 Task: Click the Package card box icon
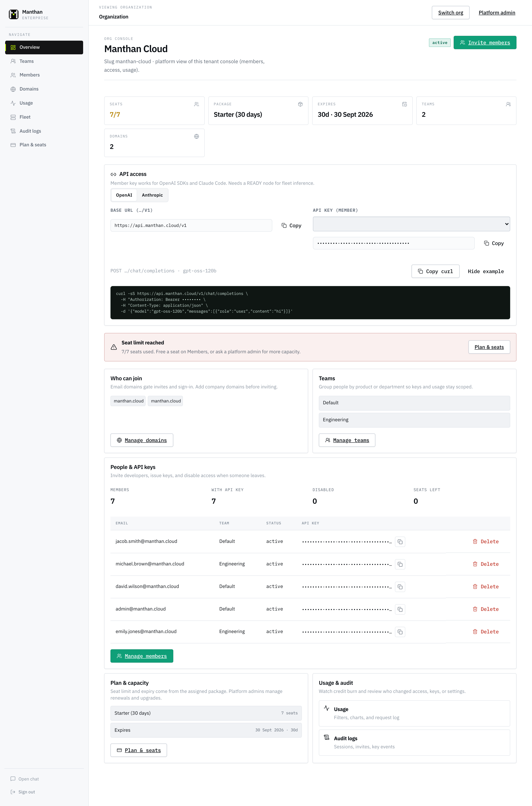click(x=300, y=104)
